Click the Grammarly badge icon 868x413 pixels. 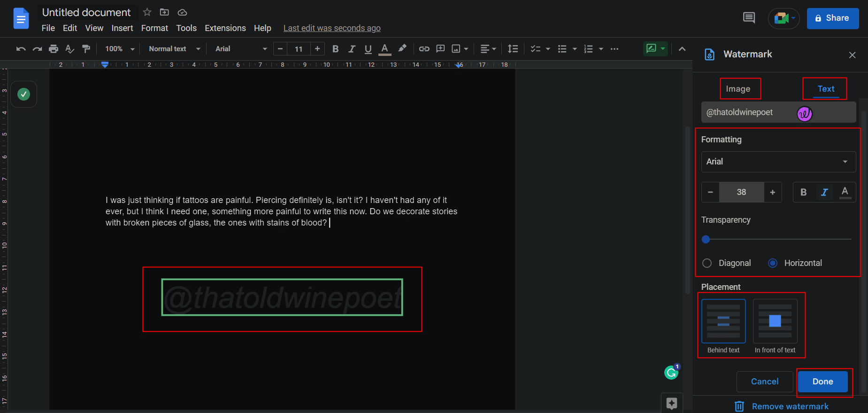[x=672, y=372]
